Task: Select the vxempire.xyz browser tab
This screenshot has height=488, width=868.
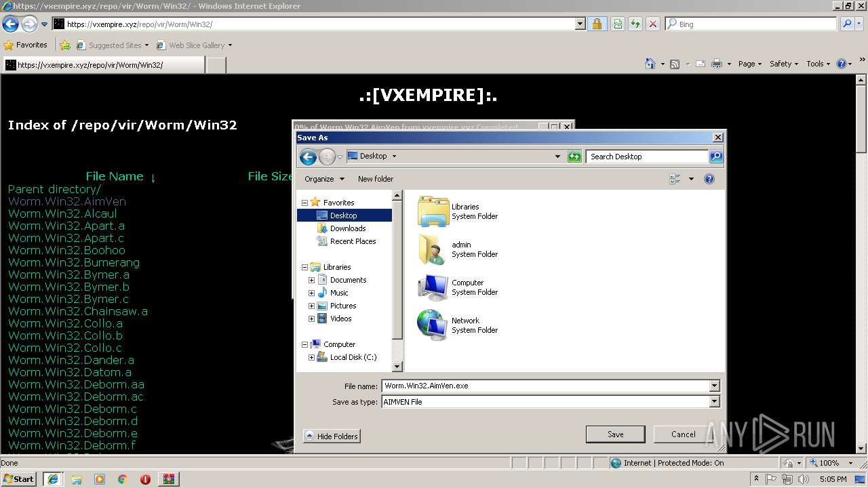Action: point(102,65)
